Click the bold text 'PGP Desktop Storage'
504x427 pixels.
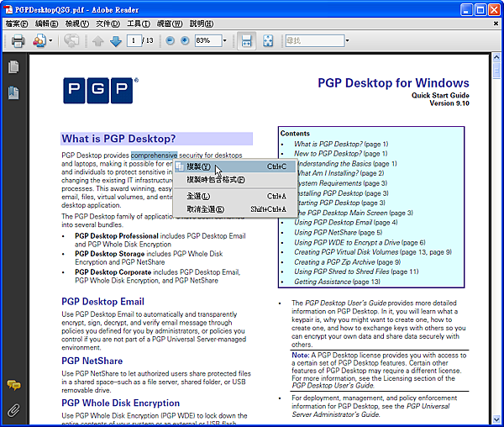point(109,254)
